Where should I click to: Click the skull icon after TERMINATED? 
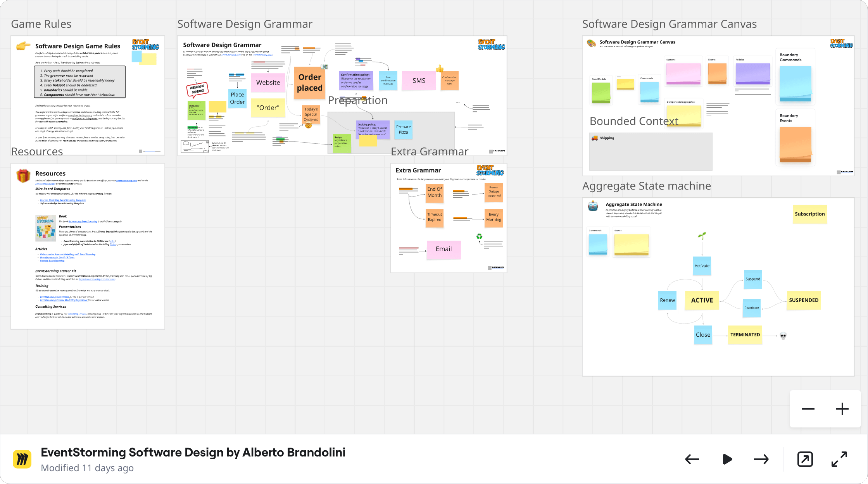[783, 336]
